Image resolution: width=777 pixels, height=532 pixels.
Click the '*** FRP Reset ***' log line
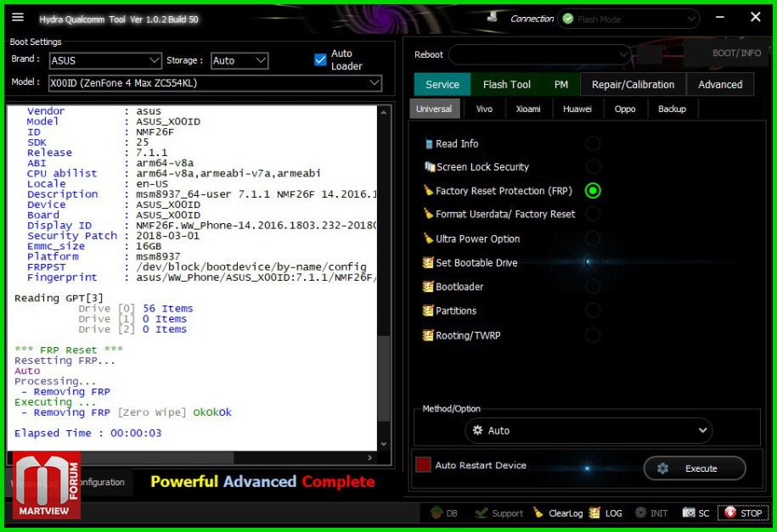click(x=69, y=350)
